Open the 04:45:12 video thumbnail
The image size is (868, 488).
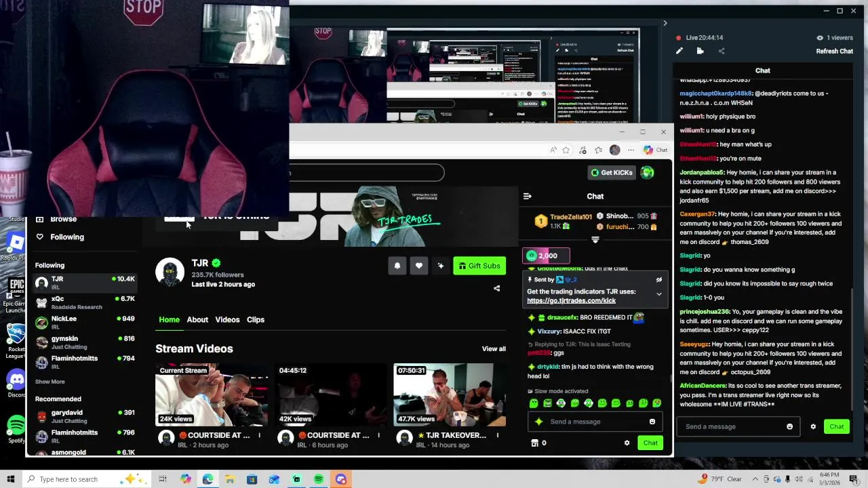(x=331, y=395)
